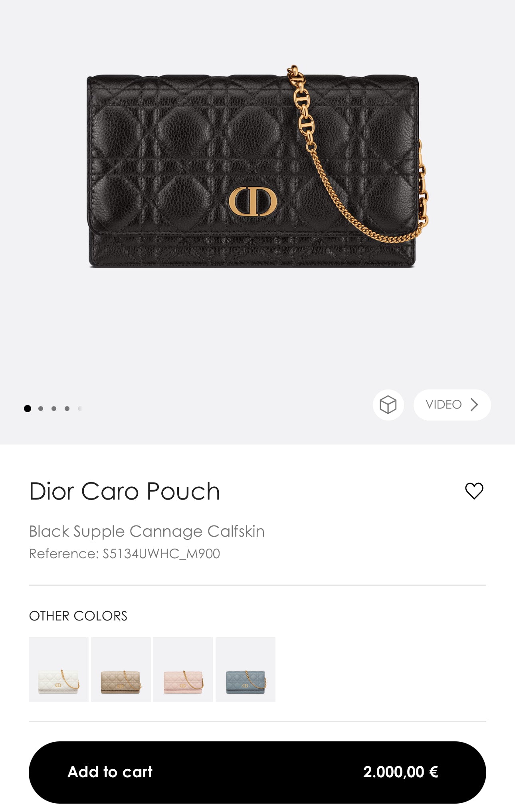The width and height of the screenshot is (515, 812).
Task: Open the 3D view cube icon
Action: (388, 405)
